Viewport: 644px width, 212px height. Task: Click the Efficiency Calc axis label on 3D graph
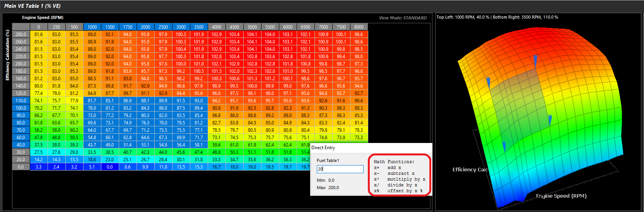pyautogui.click(x=470, y=169)
